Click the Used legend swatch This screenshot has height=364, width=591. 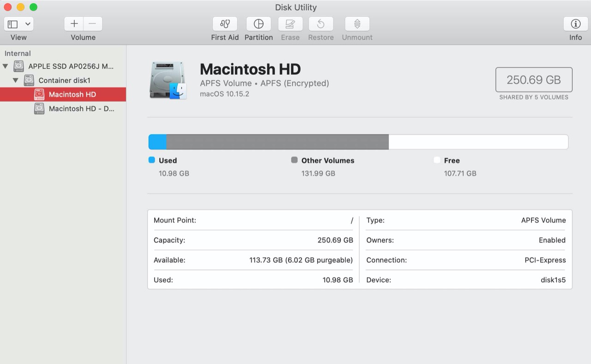tap(151, 160)
